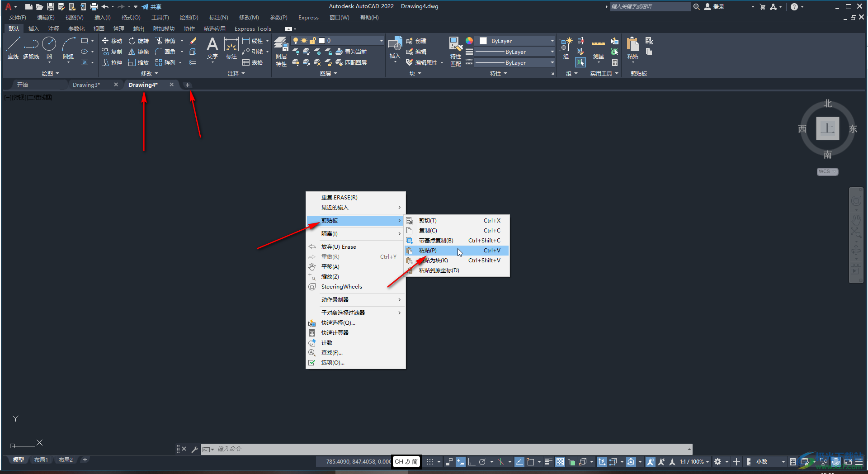This screenshot has height=474, width=868.
Task: Open the 插入 ribbon tab
Action: coord(33,28)
